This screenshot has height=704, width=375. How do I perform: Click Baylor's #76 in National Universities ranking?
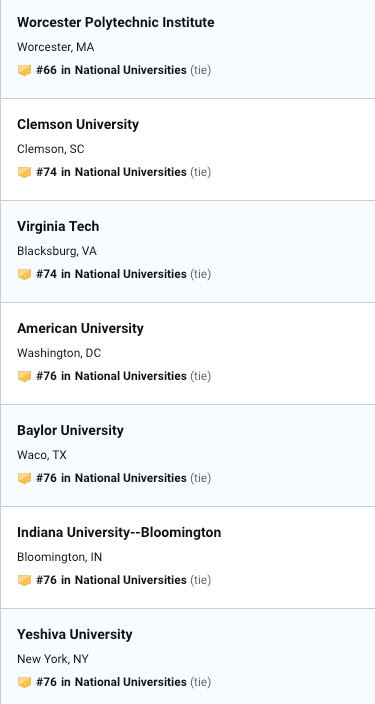[111, 478]
